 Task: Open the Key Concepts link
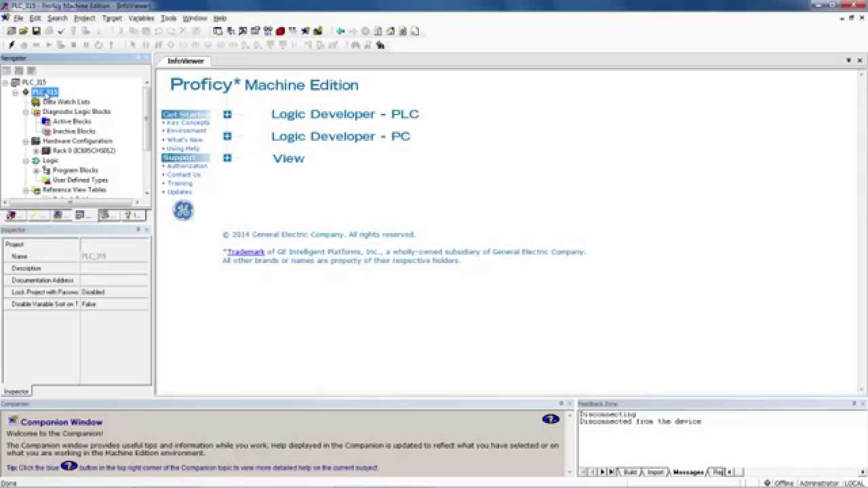pos(188,123)
